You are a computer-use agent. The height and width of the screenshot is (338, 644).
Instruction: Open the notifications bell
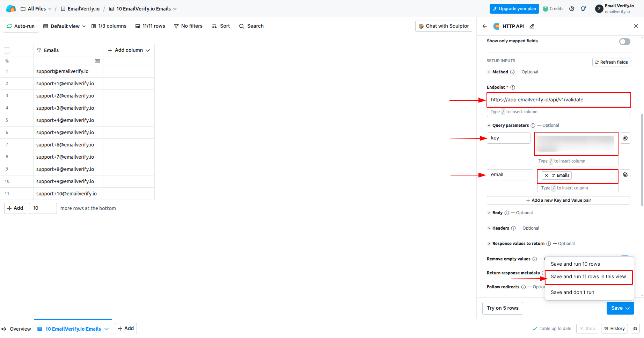click(x=583, y=9)
